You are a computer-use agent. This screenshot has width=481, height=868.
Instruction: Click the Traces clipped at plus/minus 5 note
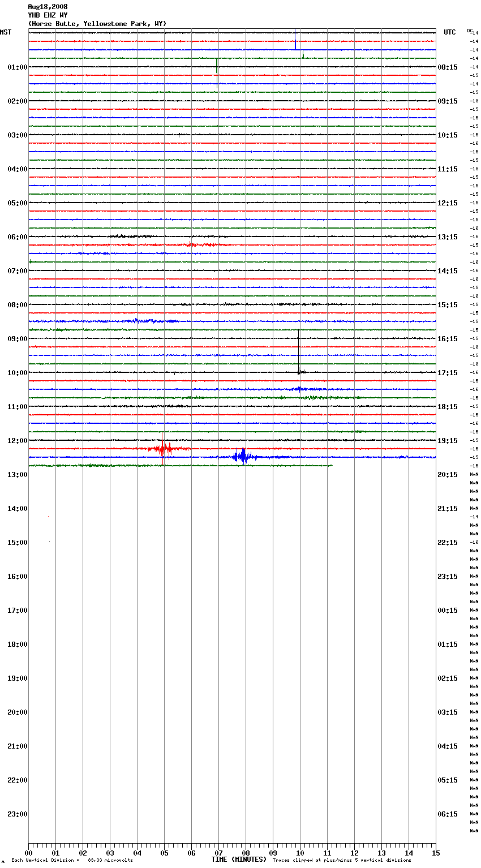coord(342,860)
